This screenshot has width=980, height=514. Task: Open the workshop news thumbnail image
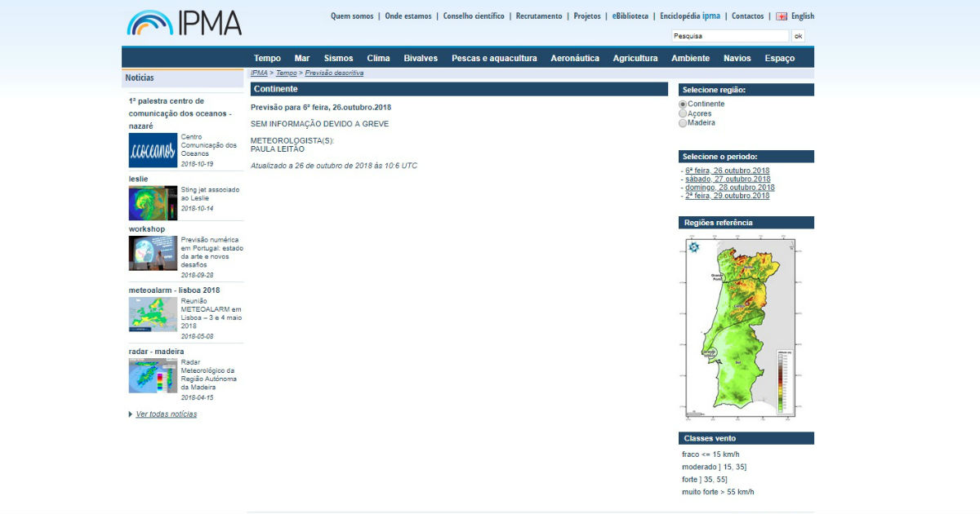tap(153, 253)
